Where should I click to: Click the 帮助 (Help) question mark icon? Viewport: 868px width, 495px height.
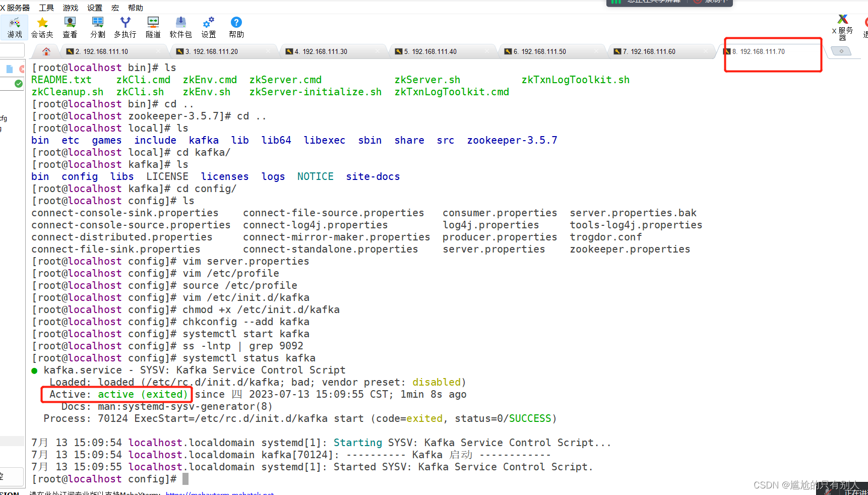pos(236,27)
